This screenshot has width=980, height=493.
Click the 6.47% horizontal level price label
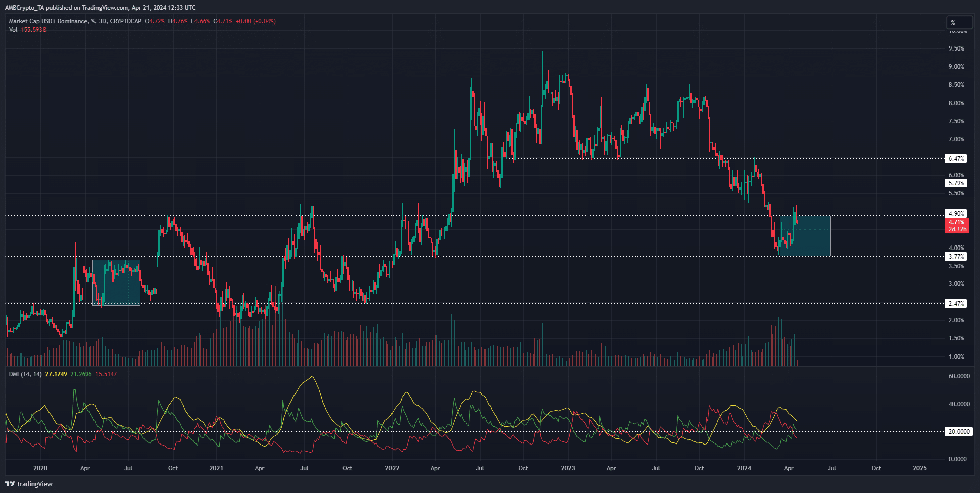coord(956,158)
